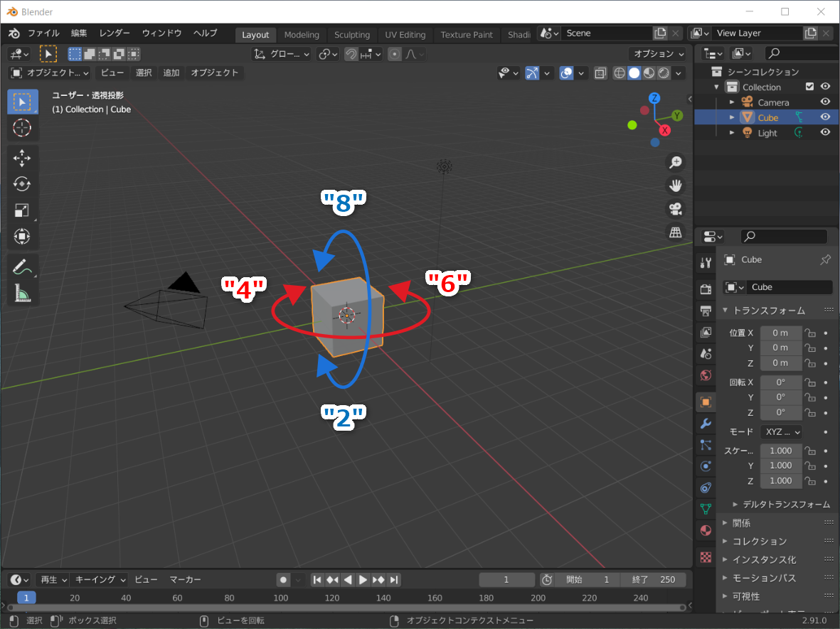The height and width of the screenshot is (629, 840).
Task: Choose the Annotate pencil tool
Action: 22,267
